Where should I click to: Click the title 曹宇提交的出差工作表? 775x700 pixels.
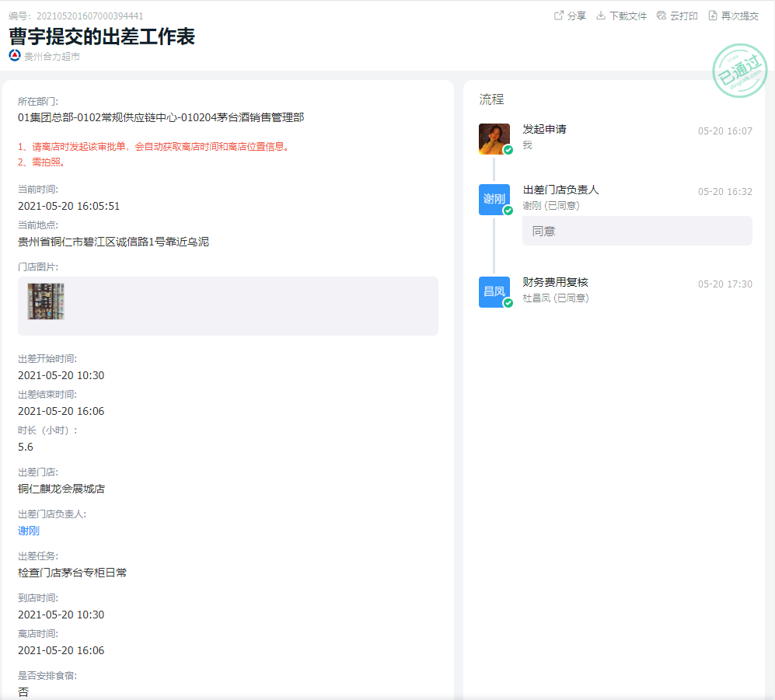pos(102,37)
